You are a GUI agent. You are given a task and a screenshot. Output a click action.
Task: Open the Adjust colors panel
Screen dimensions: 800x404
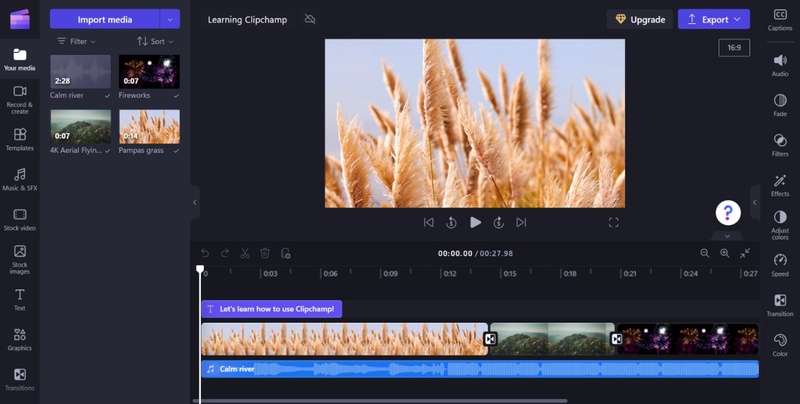pyautogui.click(x=780, y=225)
